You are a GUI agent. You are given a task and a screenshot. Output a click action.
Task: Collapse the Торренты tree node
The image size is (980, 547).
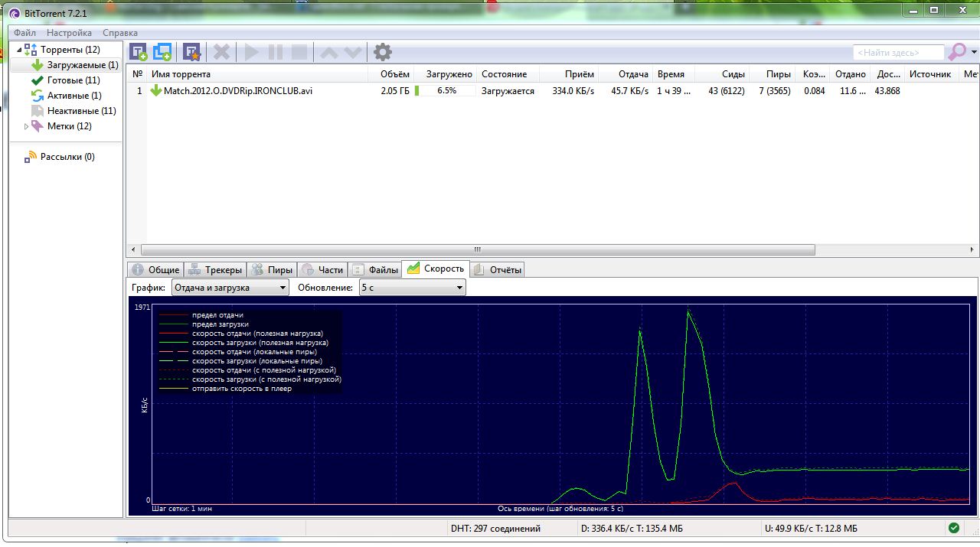click(x=19, y=50)
